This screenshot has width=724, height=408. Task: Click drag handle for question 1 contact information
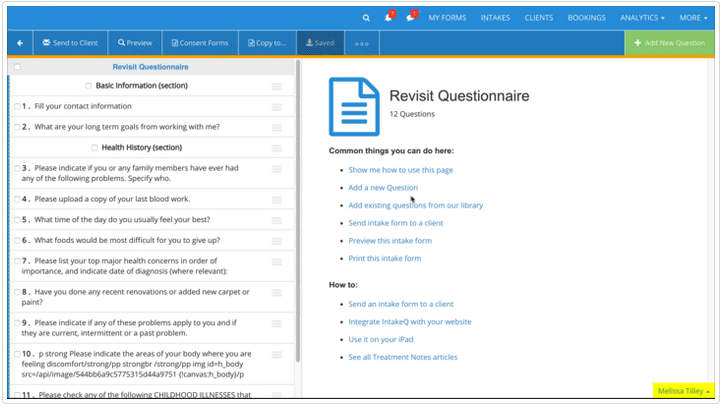pyautogui.click(x=277, y=107)
